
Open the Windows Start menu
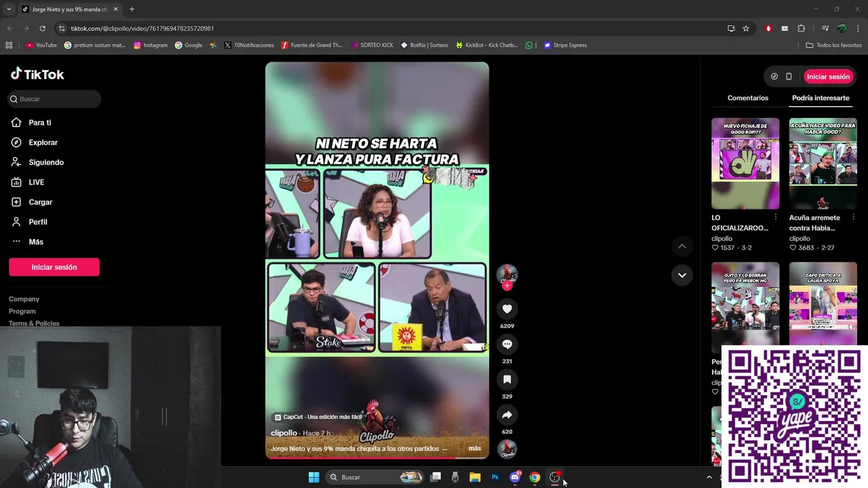[x=314, y=477]
